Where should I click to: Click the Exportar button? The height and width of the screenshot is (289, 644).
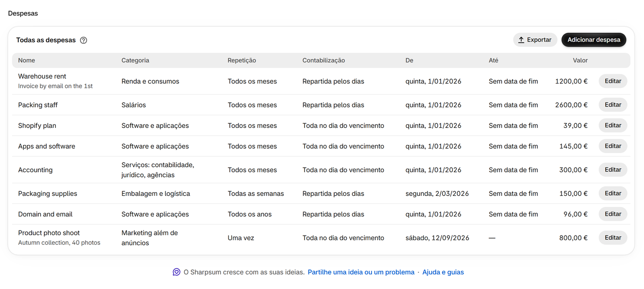tap(535, 40)
